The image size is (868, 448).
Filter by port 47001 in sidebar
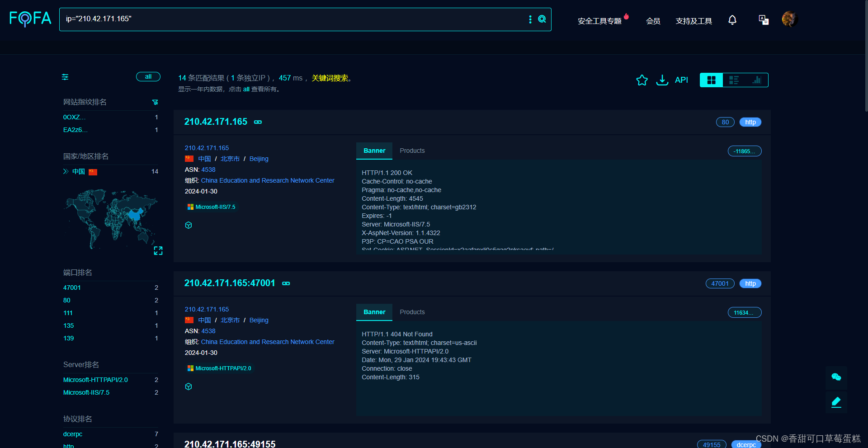coord(72,288)
